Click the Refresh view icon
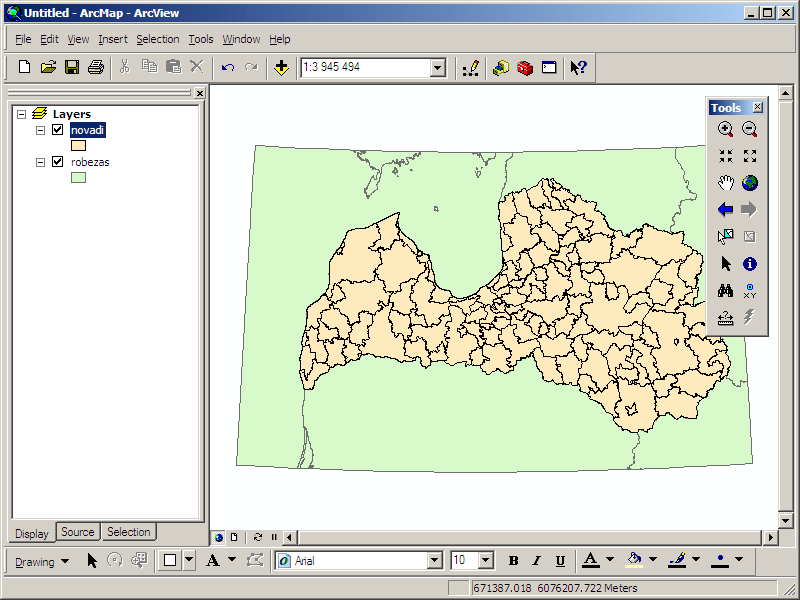The width and height of the screenshot is (800, 600). 258,537
